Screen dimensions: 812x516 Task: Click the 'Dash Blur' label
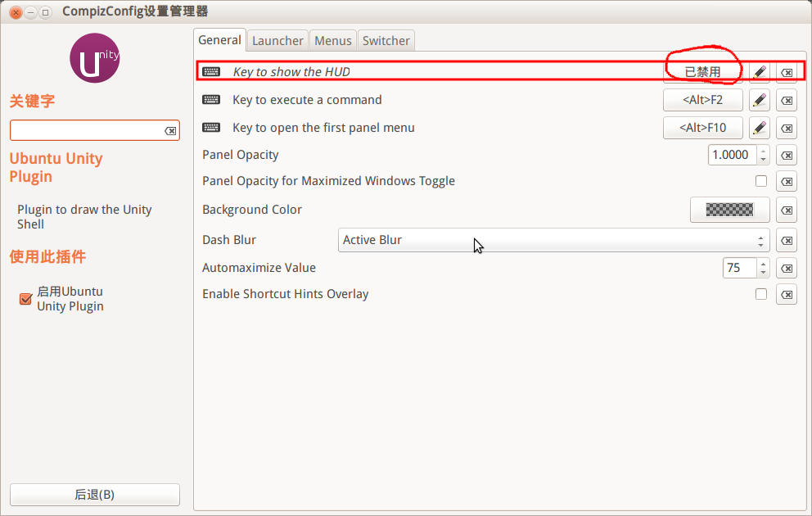(x=229, y=240)
